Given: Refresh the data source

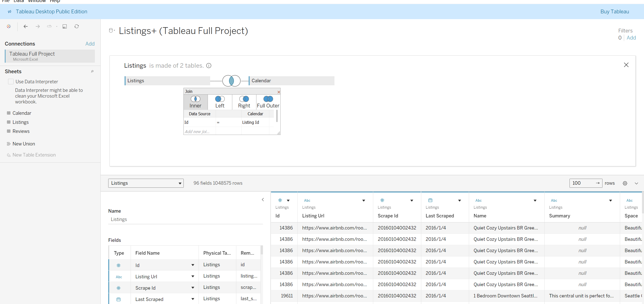Looking at the screenshot, I should (77, 26).
